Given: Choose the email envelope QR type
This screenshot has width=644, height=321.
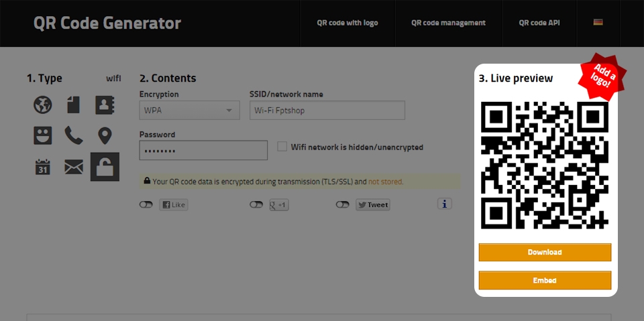Looking at the screenshot, I should [x=74, y=167].
